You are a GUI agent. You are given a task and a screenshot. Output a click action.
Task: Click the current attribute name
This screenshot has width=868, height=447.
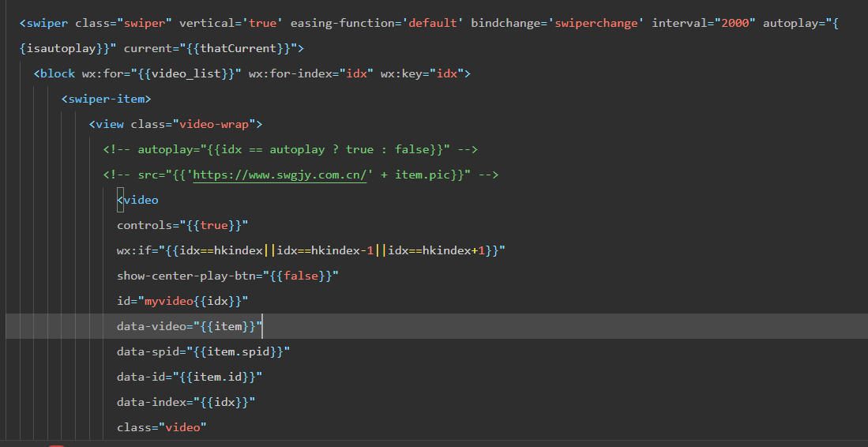pyautogui.click(x=148, y=49)
